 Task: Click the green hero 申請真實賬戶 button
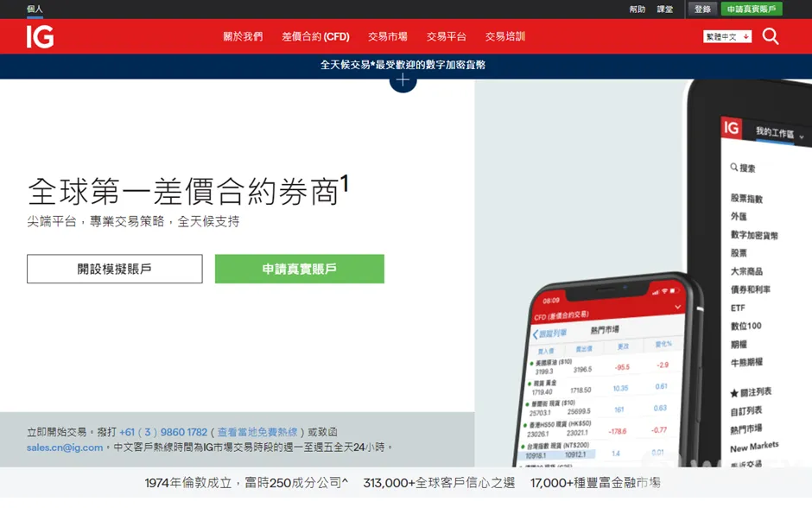click(300, 269)
